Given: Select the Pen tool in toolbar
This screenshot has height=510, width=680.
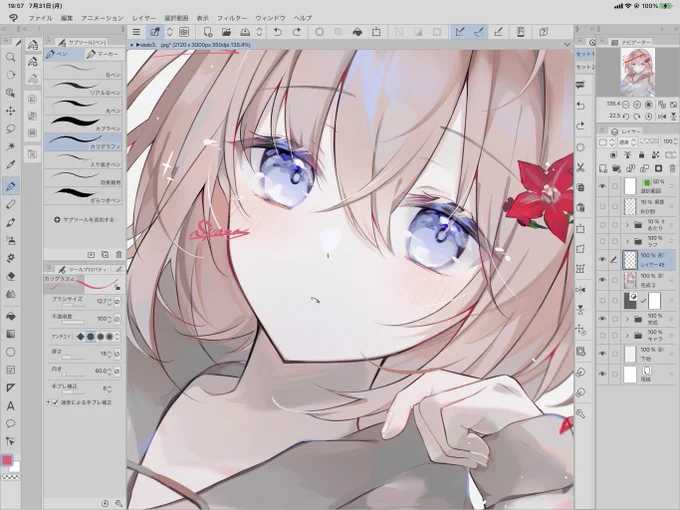Looking at the screenshot, I should 11,186.
